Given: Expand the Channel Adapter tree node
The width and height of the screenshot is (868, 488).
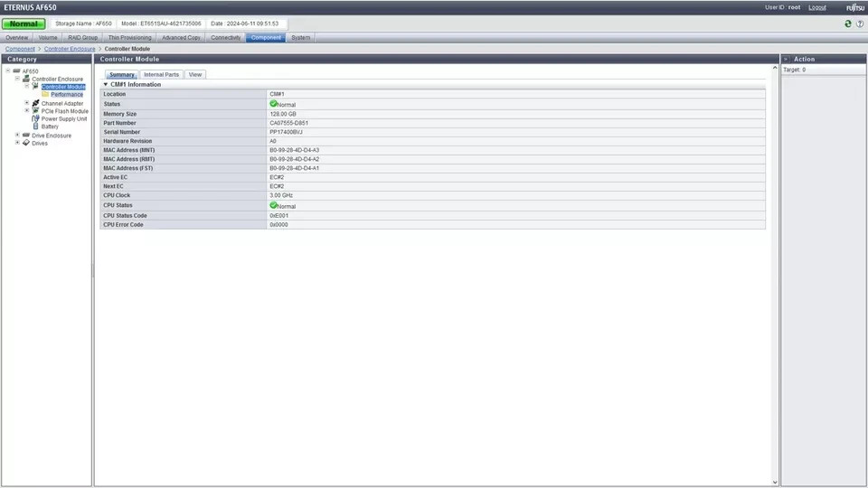Looking at the screenshot, I should [x=27, y=103].
